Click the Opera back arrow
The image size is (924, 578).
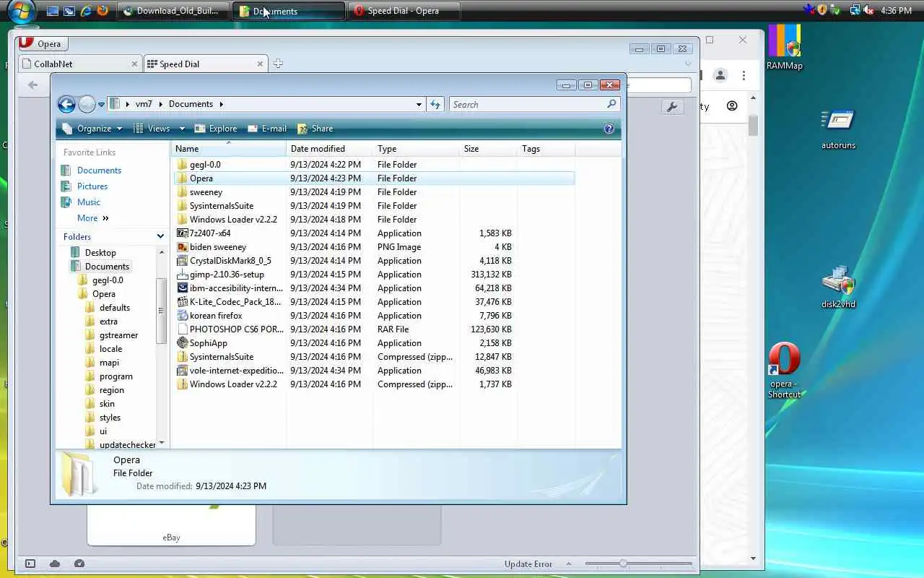coord(32,85)
